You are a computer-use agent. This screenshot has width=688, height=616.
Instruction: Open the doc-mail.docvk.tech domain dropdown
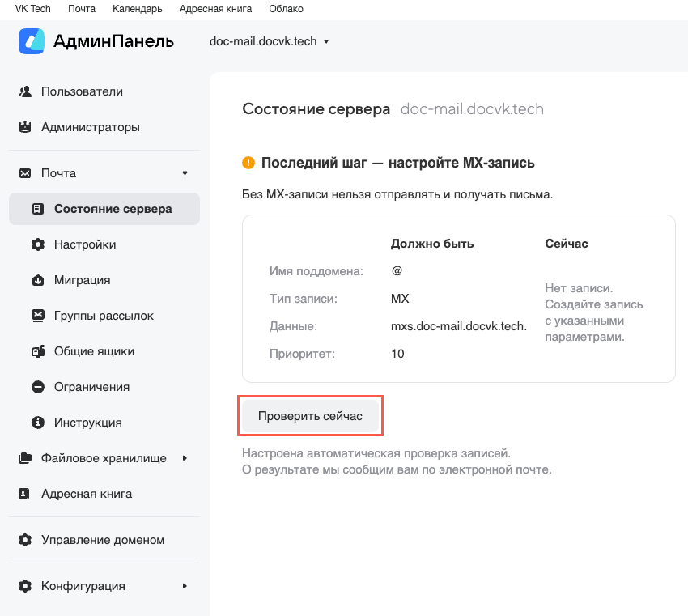click(x=270, y=41)
